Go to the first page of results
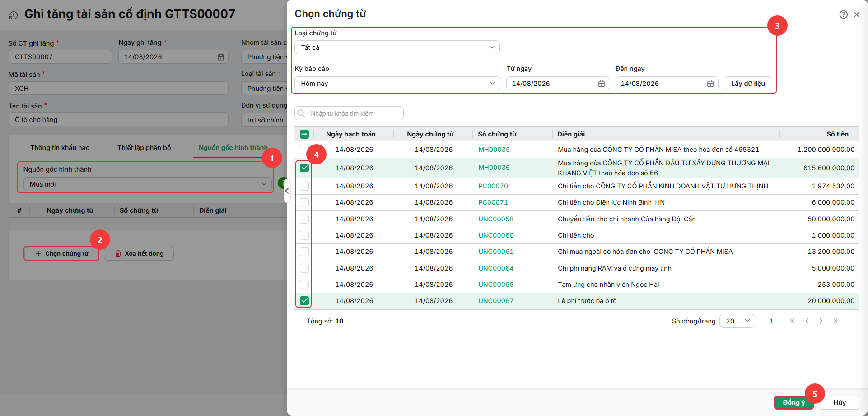868x416 pixels. [792, 321]
